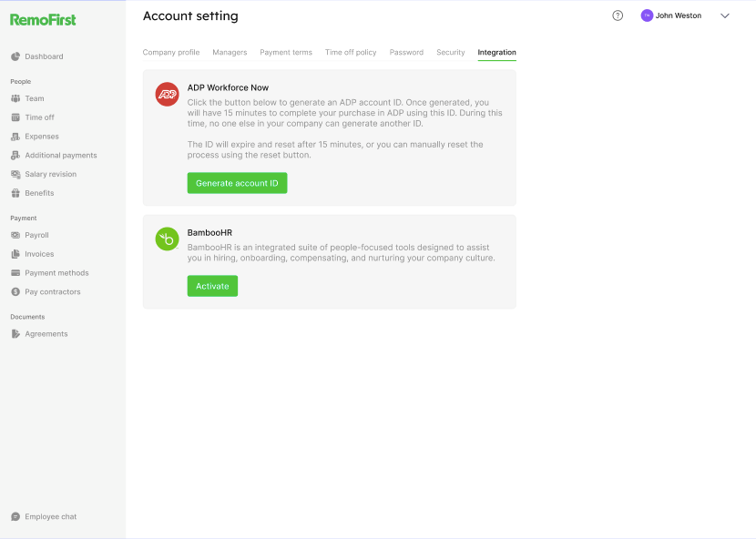
Task: Switch to the Payment terms tab
Action: (286, 53)
